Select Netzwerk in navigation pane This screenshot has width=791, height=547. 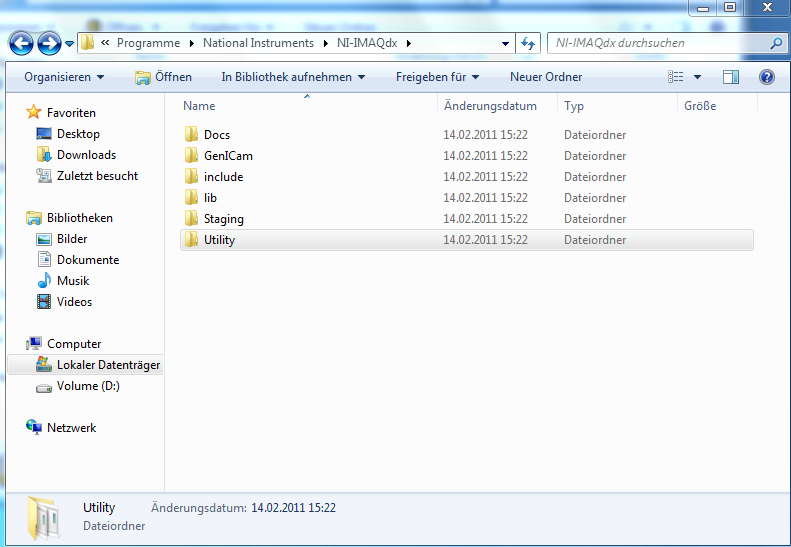click(71, 428)
